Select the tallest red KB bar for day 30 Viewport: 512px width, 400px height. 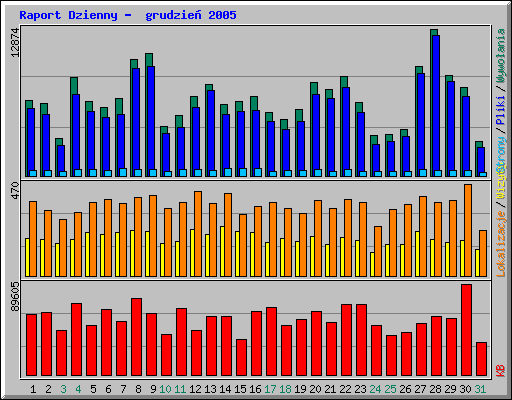pos(466,330)
